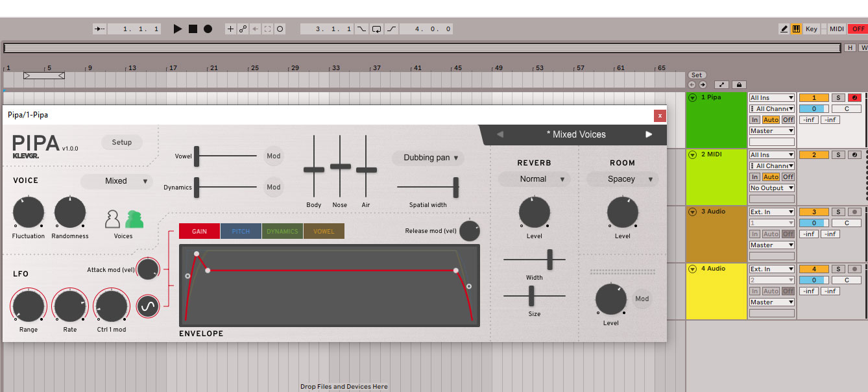Open Key map mode
868x392 pixels.
pos(812,29)
